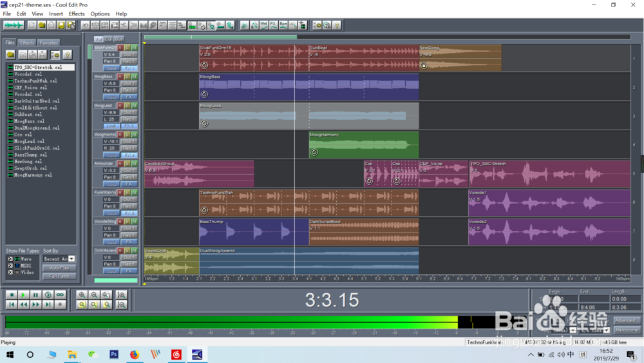Open Insert menu
644x363 pixels.
[56, 14]
